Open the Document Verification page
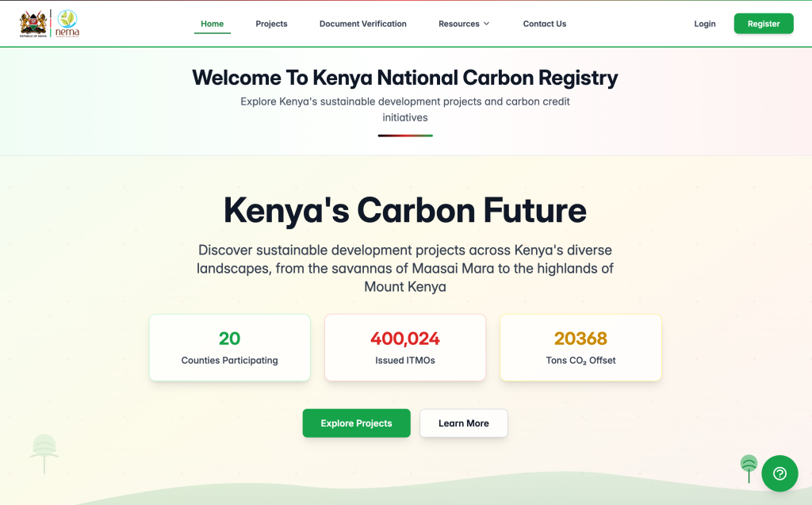This screenshot has width=812, height=505. tap(362, 24)
